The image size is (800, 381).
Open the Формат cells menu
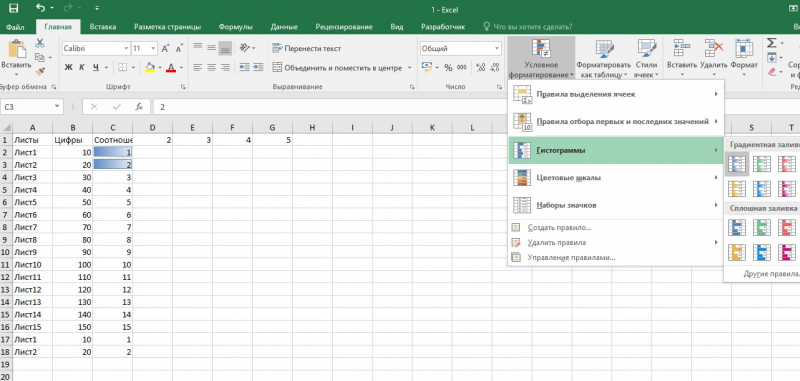[x=744, y=58]
